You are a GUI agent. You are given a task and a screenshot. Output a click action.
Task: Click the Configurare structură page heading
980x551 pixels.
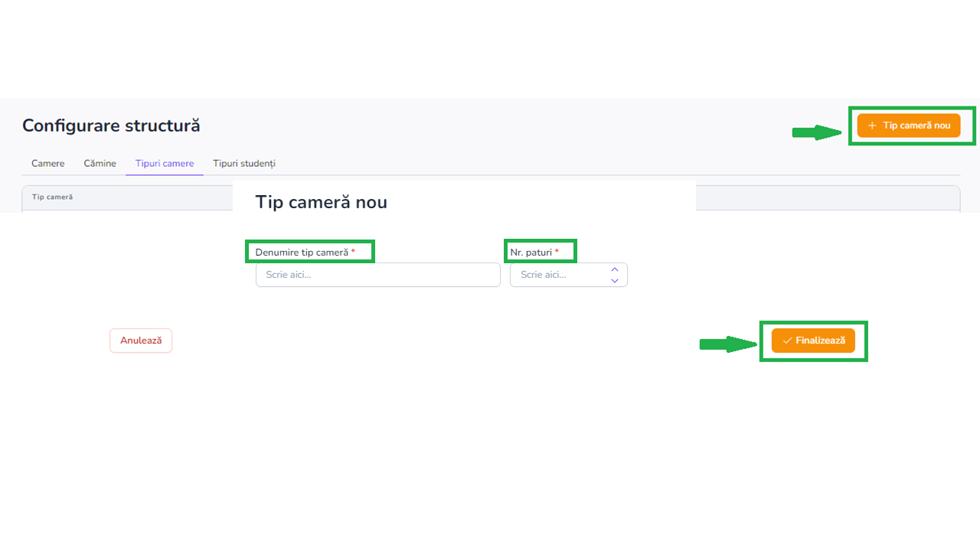click(111, 126)
